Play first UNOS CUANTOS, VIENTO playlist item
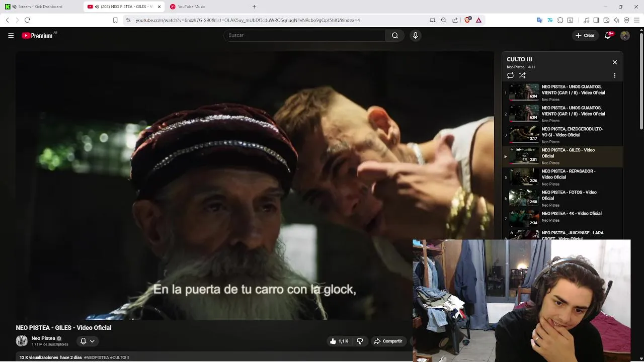644x362 pixels. (x=562, y=93)
